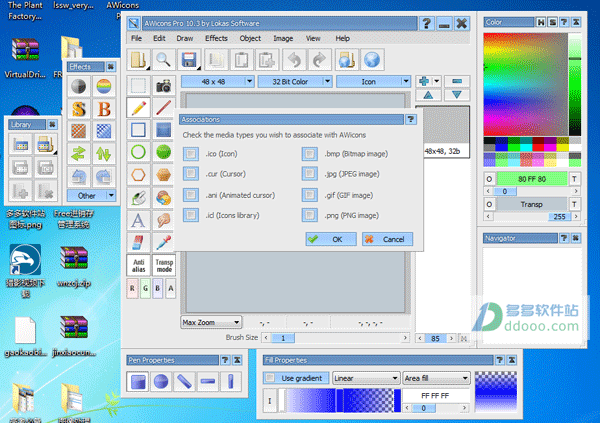Flip vertically with green arrows effect
This screenshot has width=600, height=423.
pyautogui.click(x=104, y=154)
